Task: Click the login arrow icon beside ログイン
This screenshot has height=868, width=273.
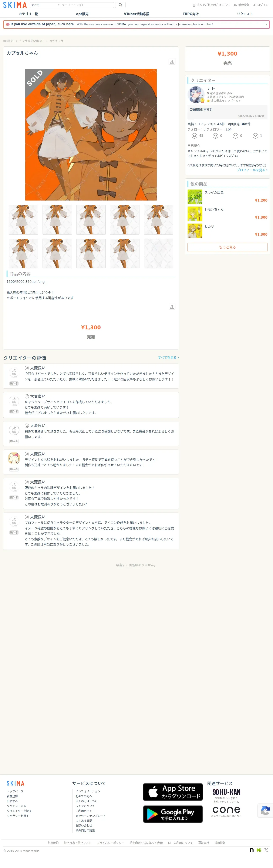Action: [255, 5]
